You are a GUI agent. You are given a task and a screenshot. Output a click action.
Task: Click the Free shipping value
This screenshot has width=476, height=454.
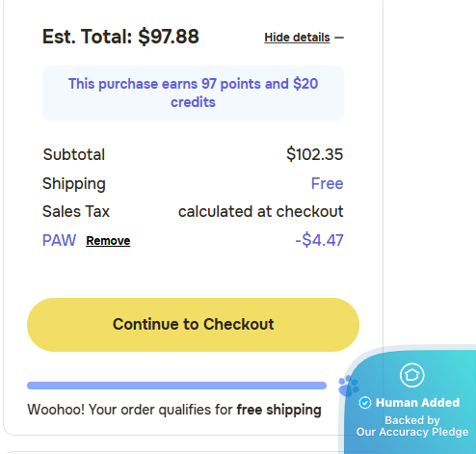tap(328, 183)
